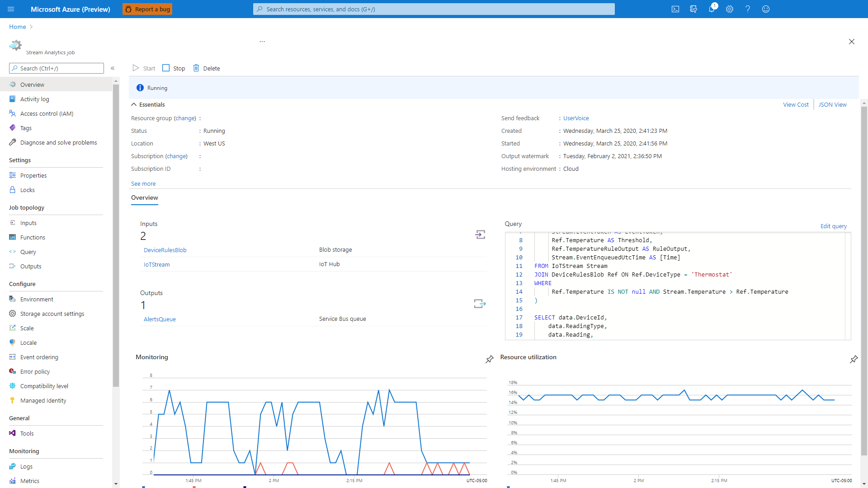Click the Outputs refresh icon
The width and height of the screenshot is (868, 488).
(x=480, y=303)
